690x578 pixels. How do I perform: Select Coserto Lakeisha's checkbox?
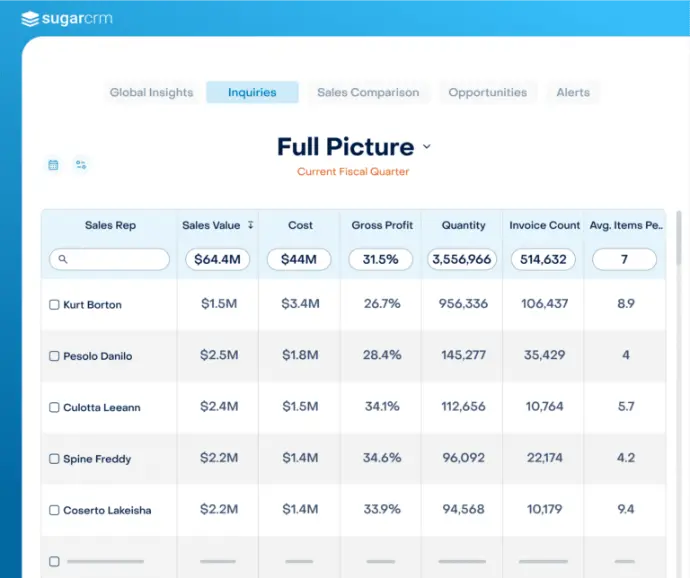(x=54, y=510)
